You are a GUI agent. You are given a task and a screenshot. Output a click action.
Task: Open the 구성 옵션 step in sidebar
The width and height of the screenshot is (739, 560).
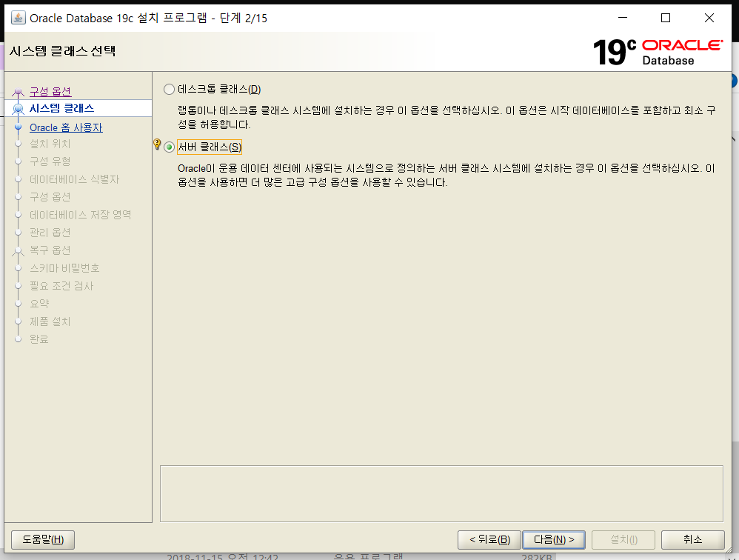point(50,90)
